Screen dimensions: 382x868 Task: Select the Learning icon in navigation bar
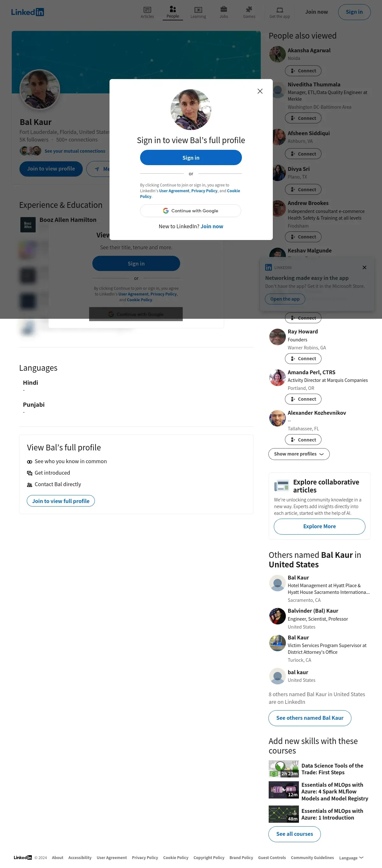coord(198,10)
